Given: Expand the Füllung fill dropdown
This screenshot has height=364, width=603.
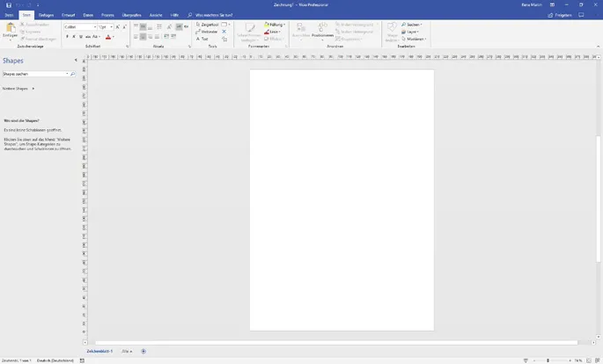Looking at the screenshot, I should 283,25.
